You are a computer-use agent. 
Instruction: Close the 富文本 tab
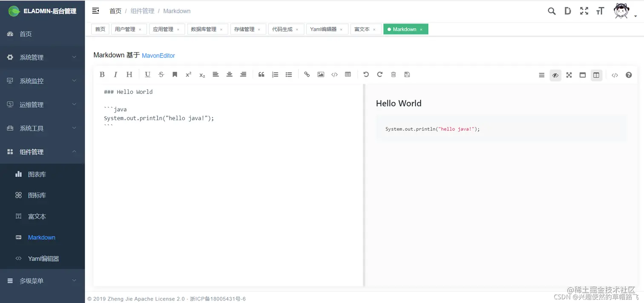[x=374, y=29]
